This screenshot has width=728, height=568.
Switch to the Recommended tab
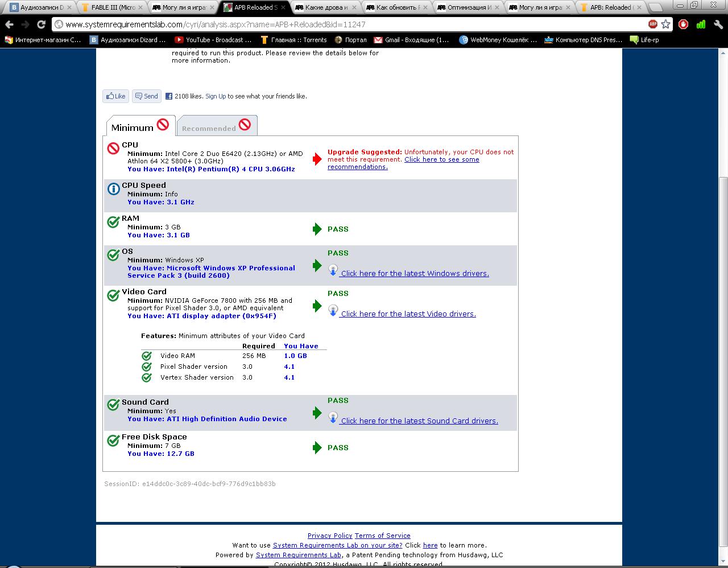pyautogui.click(x=217, y=126)
